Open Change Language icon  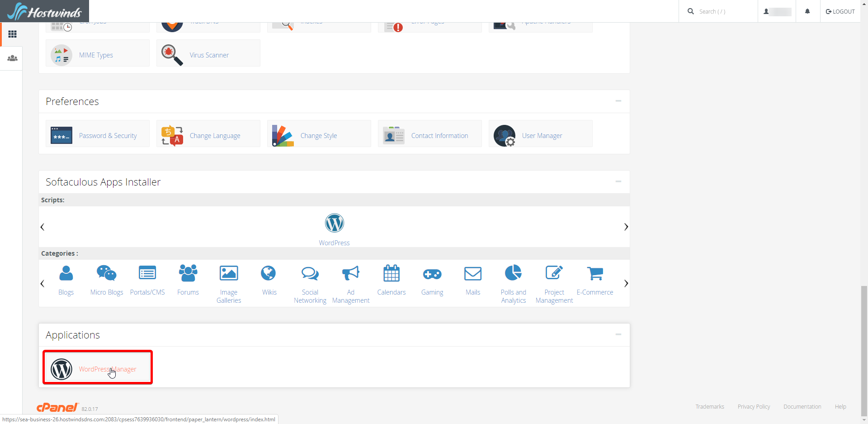(x=172, y=135)
